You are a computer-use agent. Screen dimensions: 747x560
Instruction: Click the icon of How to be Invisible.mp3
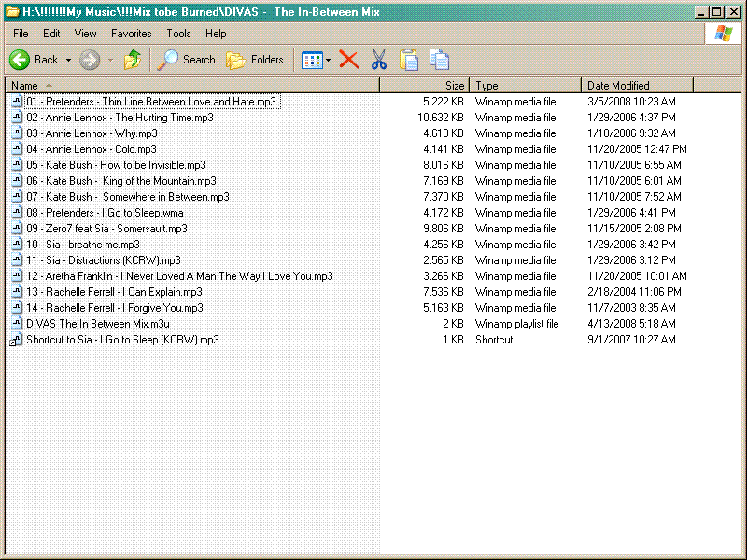(x=17, y=165)
